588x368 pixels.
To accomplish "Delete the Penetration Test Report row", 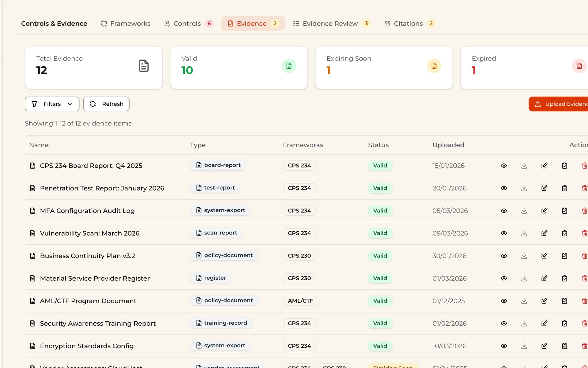I will point(584,188).
